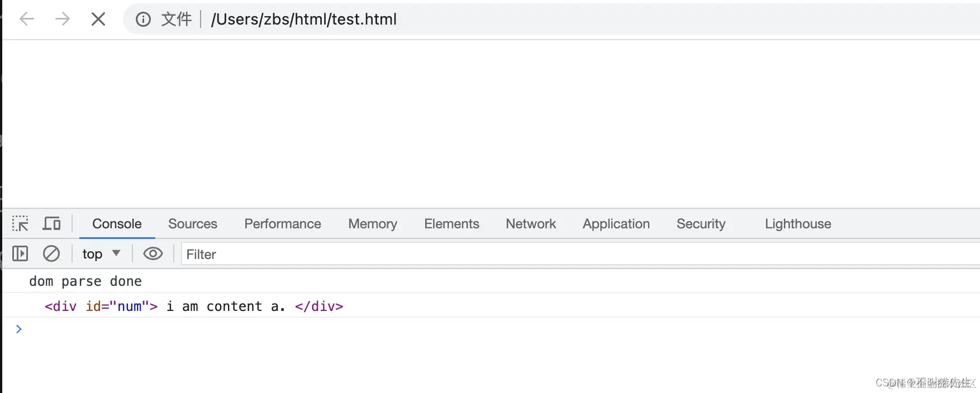Viewport: 980px width, 393px height.
Task: Switch to the Elements tab
Action: [x=451, y=224]
